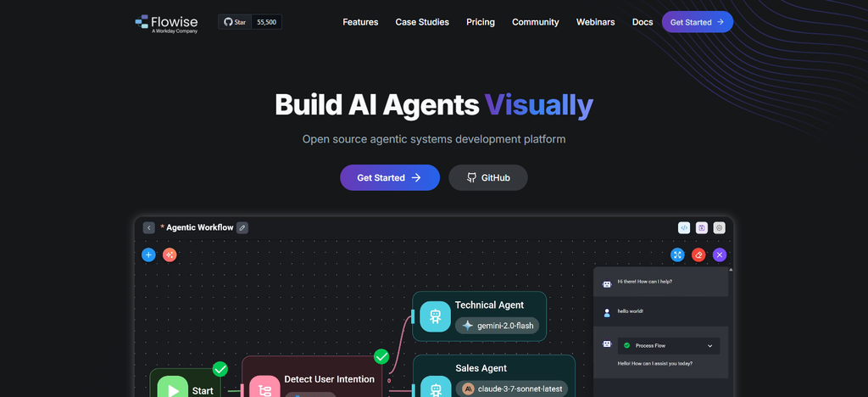This screenshot has height=397, width=868.
Task: Click the "Start" node label
Action: pyautogui.click(x=203, y=391)
